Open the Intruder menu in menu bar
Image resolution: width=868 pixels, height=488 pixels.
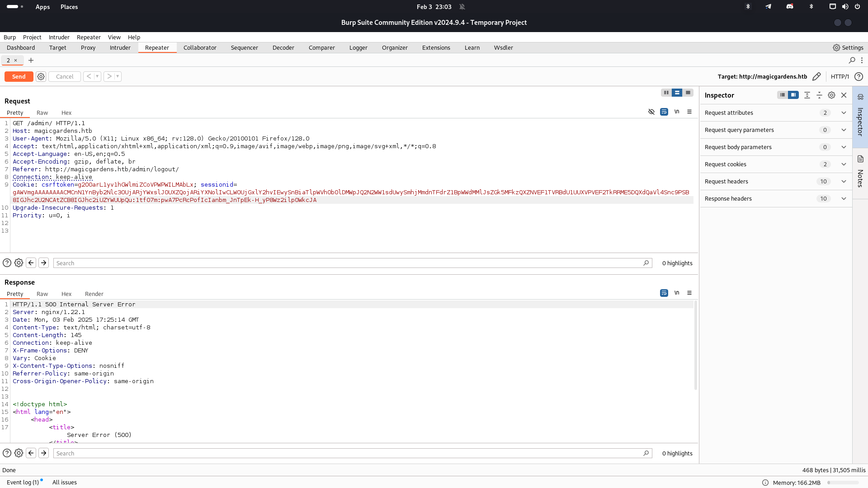(59, 38)
